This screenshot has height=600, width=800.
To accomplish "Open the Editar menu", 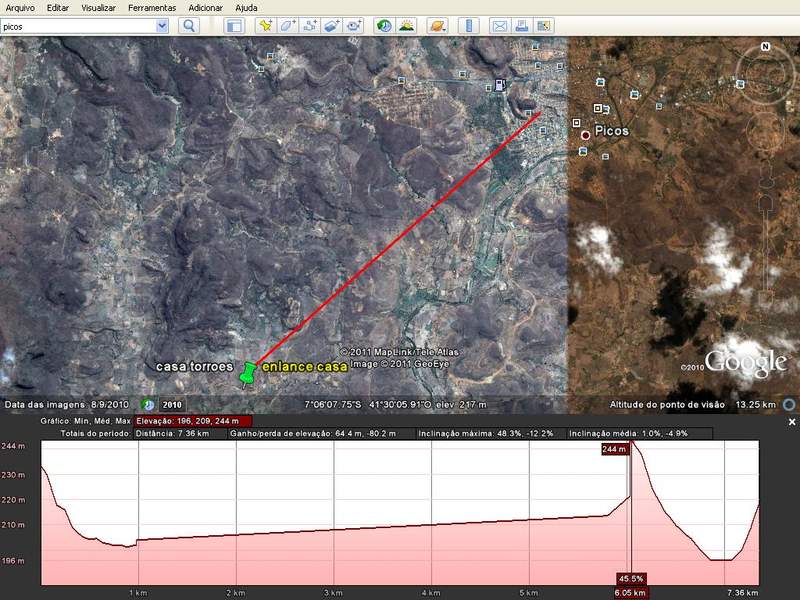I will (58, 8).
